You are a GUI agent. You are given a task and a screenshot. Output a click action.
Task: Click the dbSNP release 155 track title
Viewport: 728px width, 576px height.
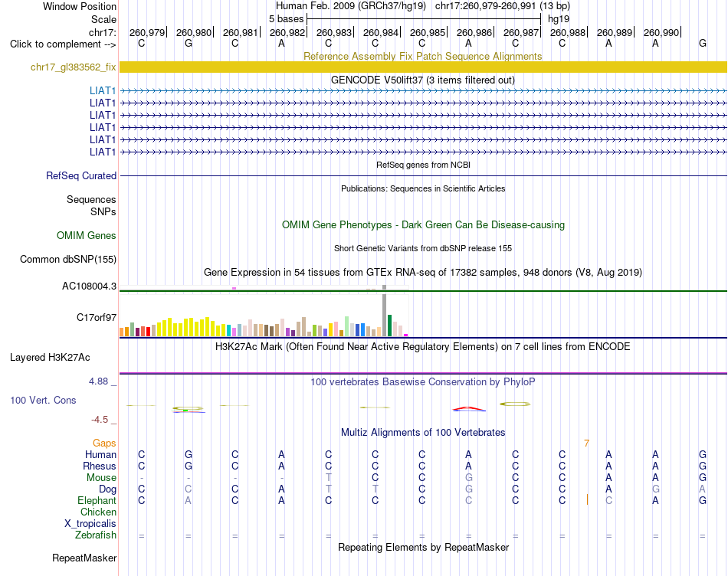click(423, 248)
